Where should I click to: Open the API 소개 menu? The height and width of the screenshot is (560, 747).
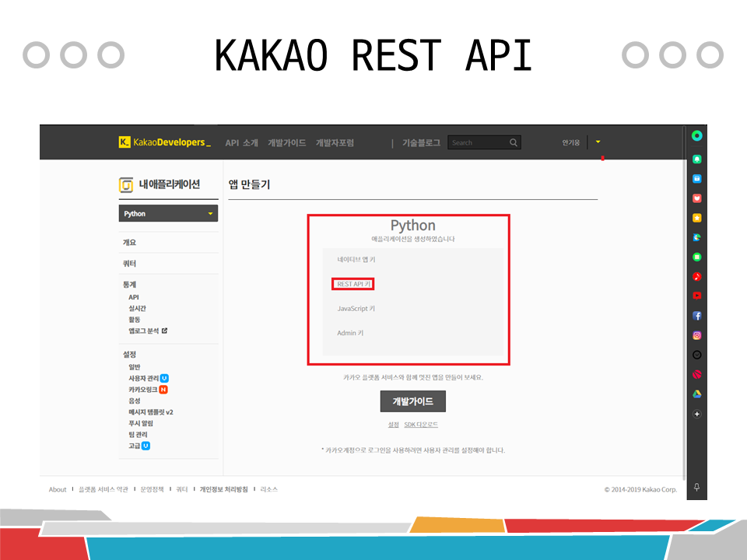[x=241, y=143]
